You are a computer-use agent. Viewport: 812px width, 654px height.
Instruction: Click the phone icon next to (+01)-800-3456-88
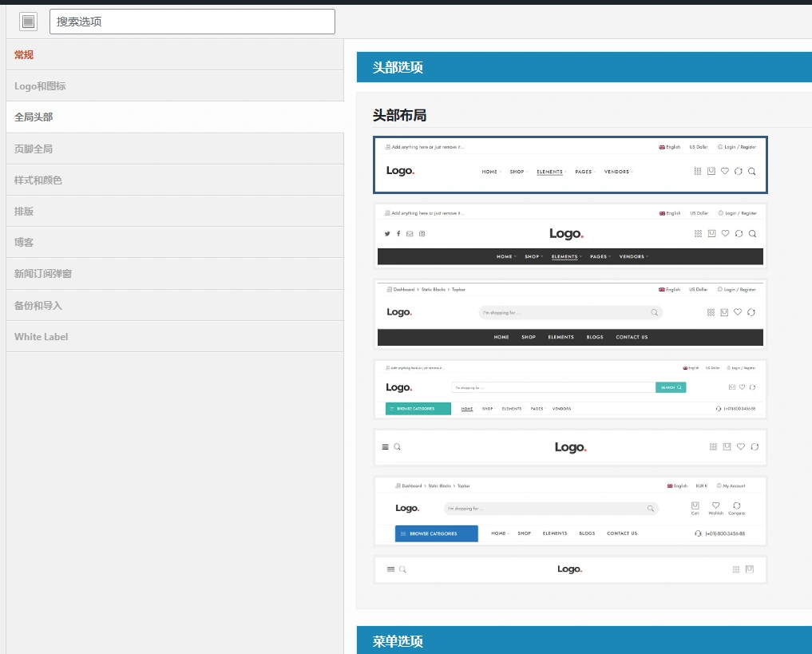(699, 533)
